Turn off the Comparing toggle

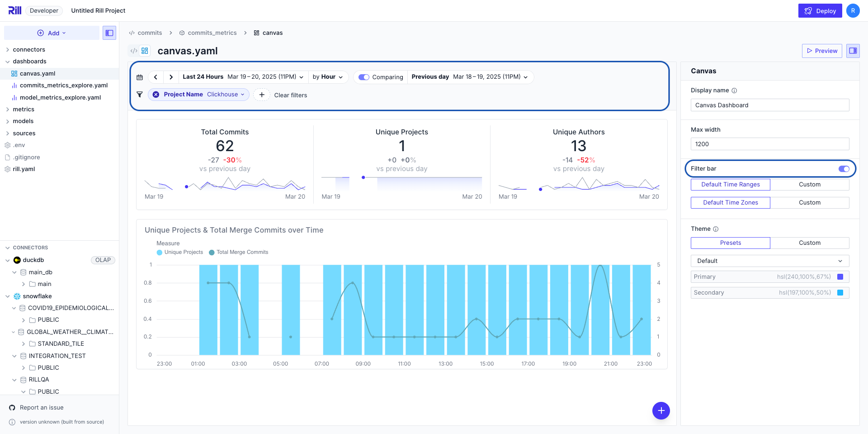pos(364,77)
